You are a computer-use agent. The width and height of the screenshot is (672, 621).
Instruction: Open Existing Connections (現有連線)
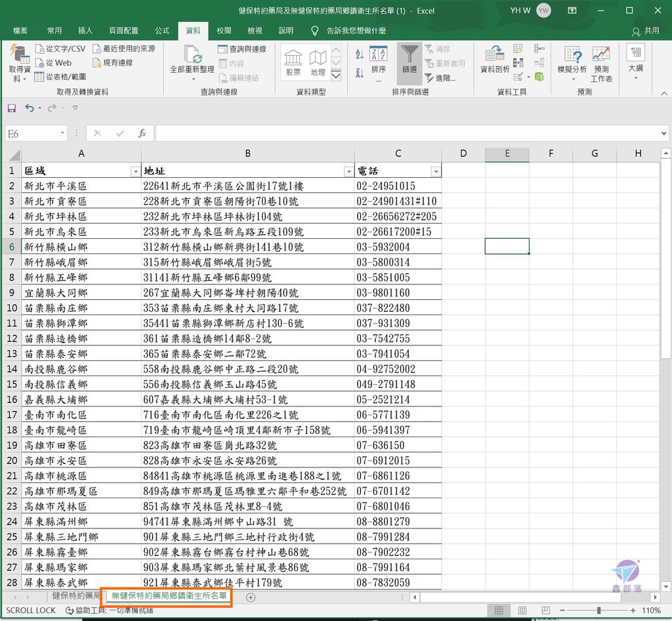[x=113, y=63]
